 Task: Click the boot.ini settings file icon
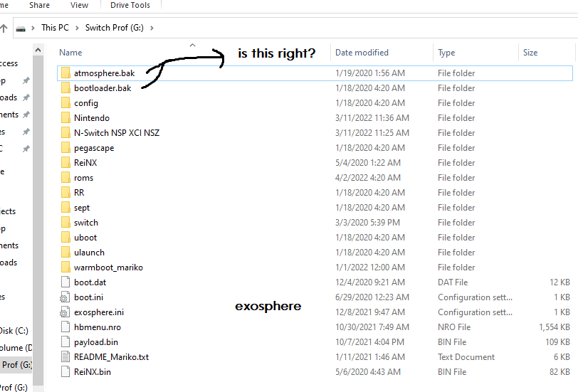pyautogui.click(x=65, y=297)
